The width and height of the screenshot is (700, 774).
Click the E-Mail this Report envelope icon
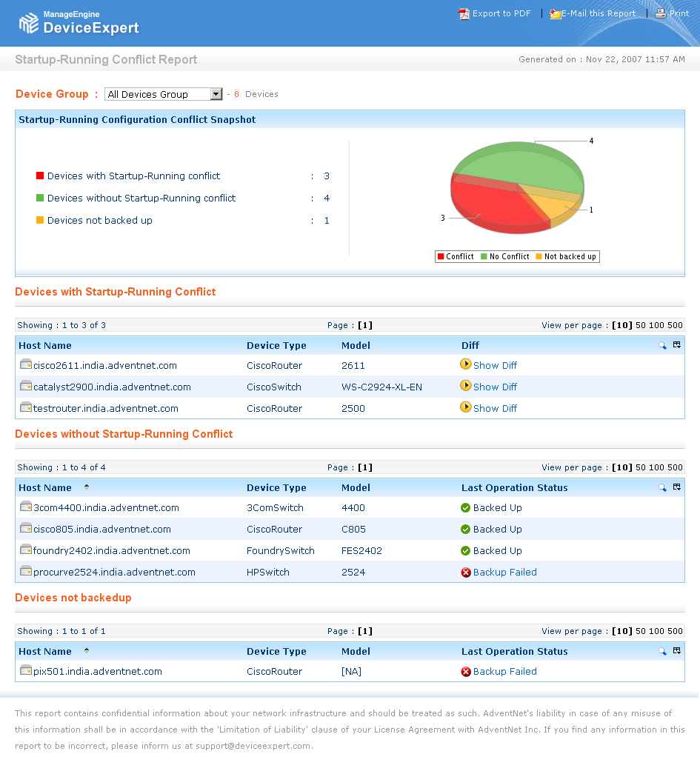555,14
